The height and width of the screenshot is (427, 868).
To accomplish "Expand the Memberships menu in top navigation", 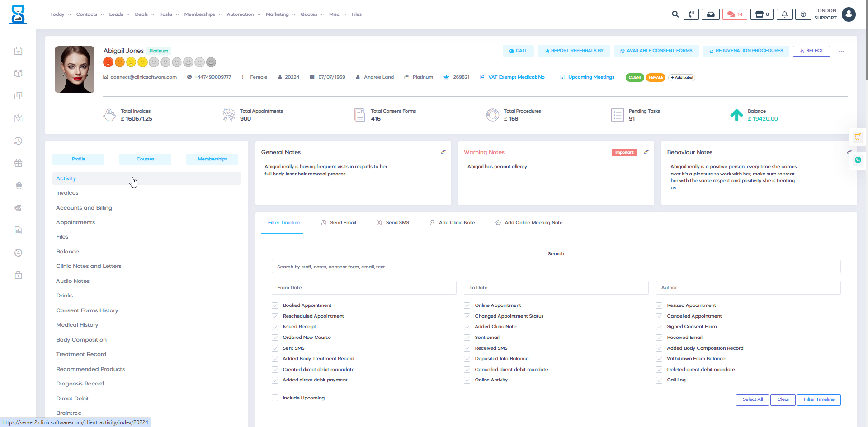I will point(203,14).
